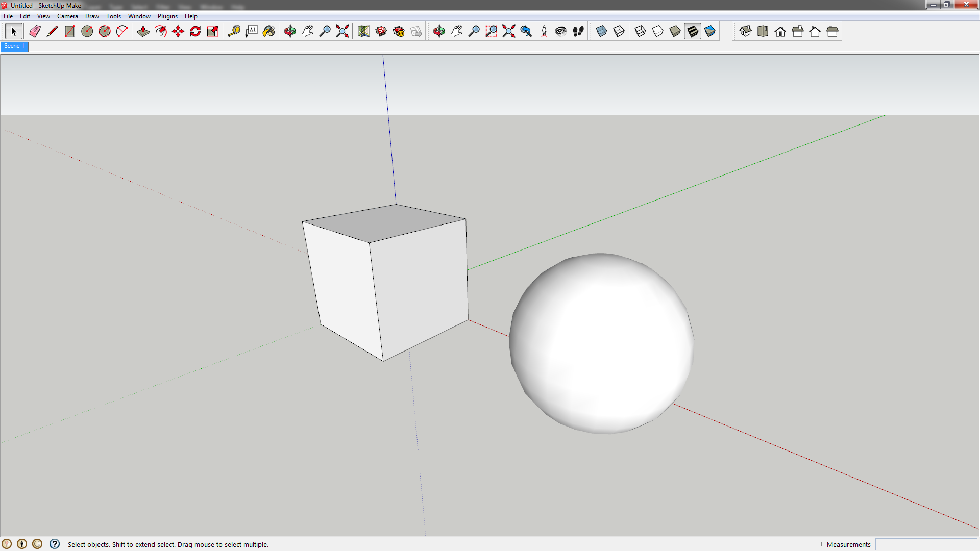Toggle X-ray face style
Viewport: 980px width, 551px height.
[x=601, y=32]
